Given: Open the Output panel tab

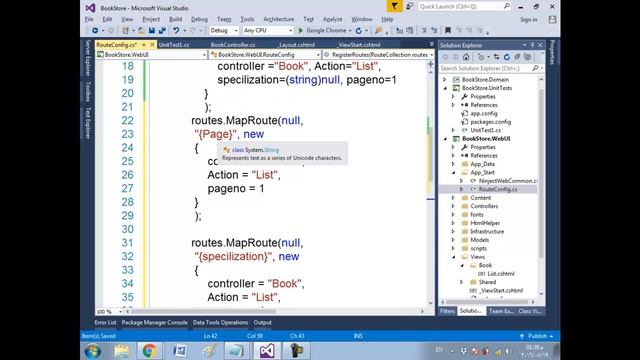Looking at the screenshot, I should tap(262, 322).
